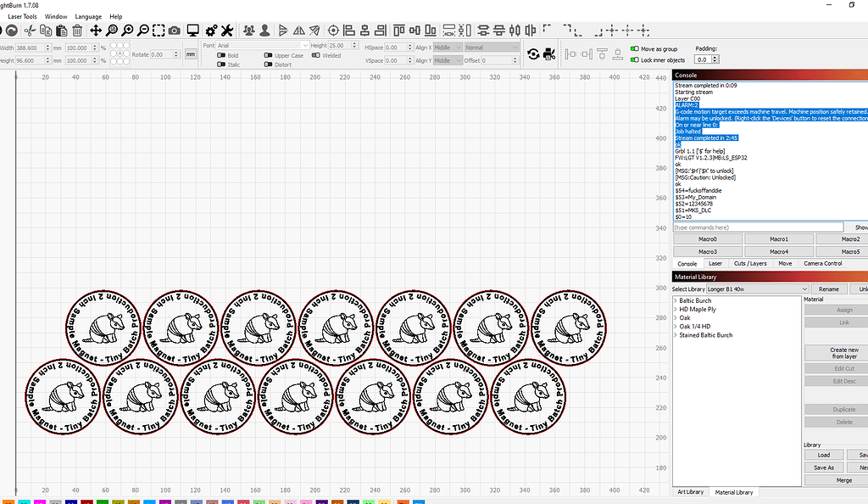The image size is (868, 504).
Task: Open Device Settings with the wrench icon
Action: click(226, 29)
